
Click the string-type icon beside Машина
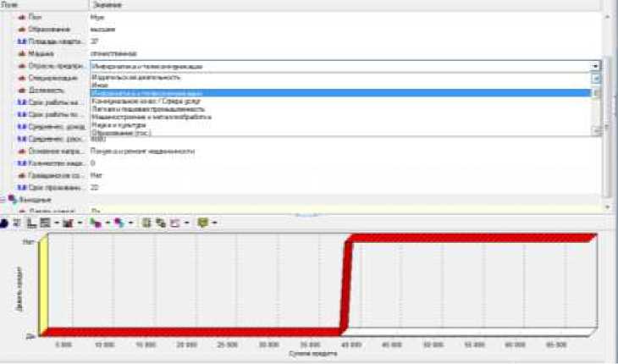(22, 53)
